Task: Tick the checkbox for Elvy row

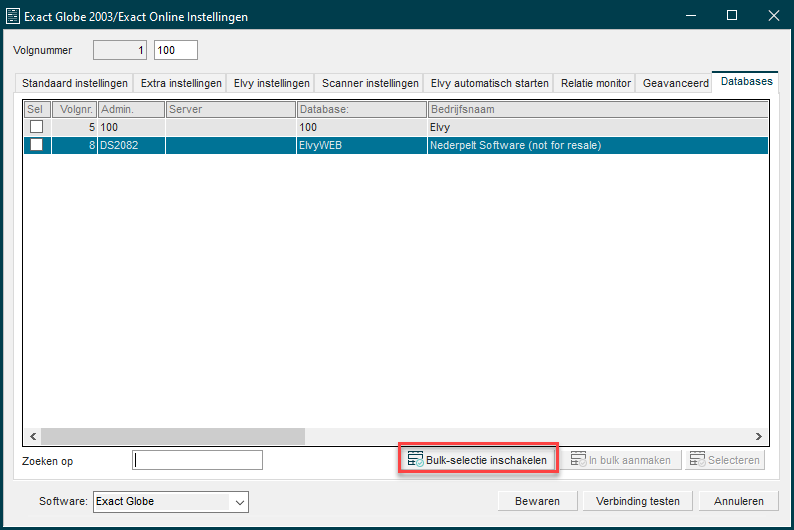Action: (x=36, y=127)
